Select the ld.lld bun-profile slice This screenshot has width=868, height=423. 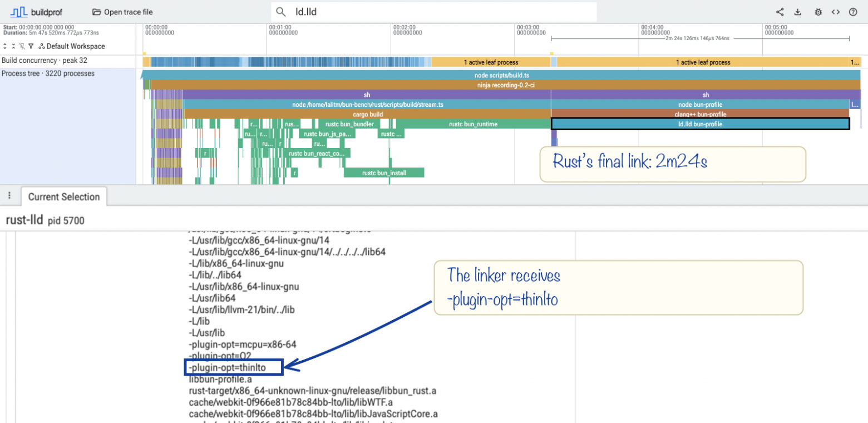click(x=700, y=124)
